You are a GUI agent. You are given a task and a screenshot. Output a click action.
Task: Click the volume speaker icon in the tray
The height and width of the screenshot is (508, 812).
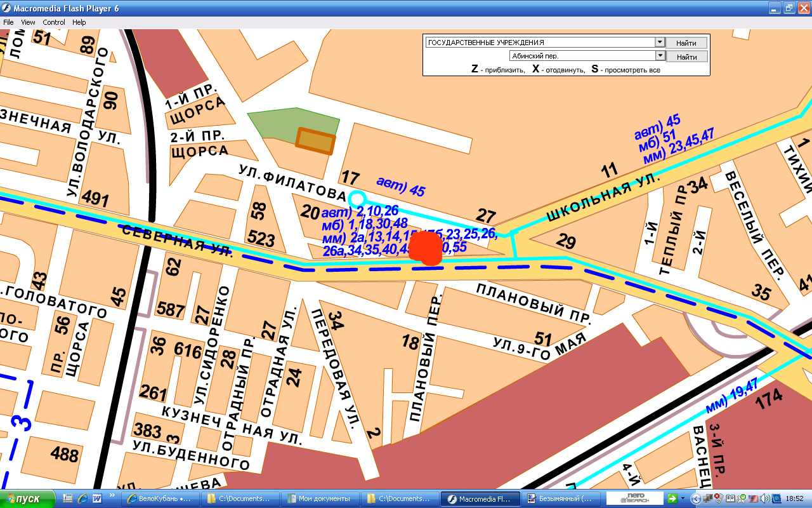tap(766, 498)
